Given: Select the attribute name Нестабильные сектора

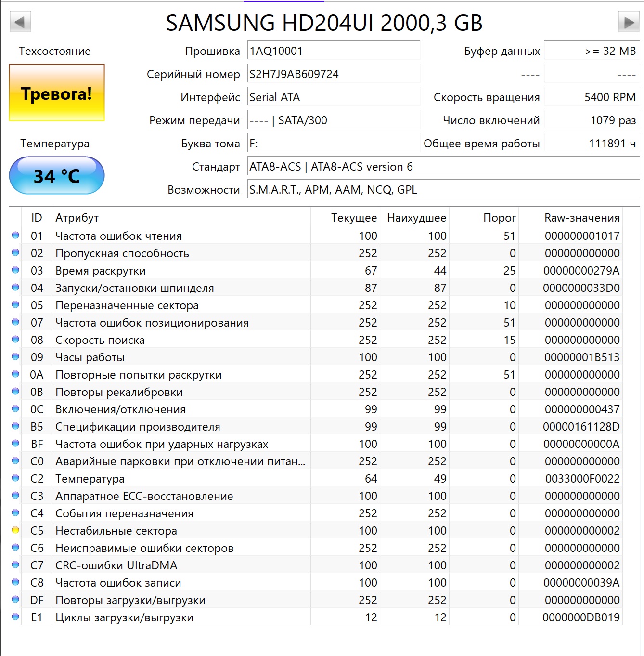Looking at the screenshot, I should tap(116, 531).
